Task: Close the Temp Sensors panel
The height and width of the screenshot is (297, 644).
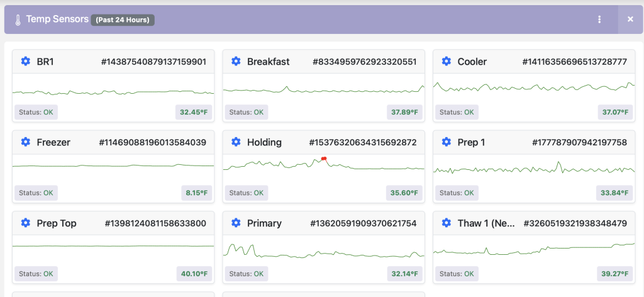Action: [x=630, y=20]
